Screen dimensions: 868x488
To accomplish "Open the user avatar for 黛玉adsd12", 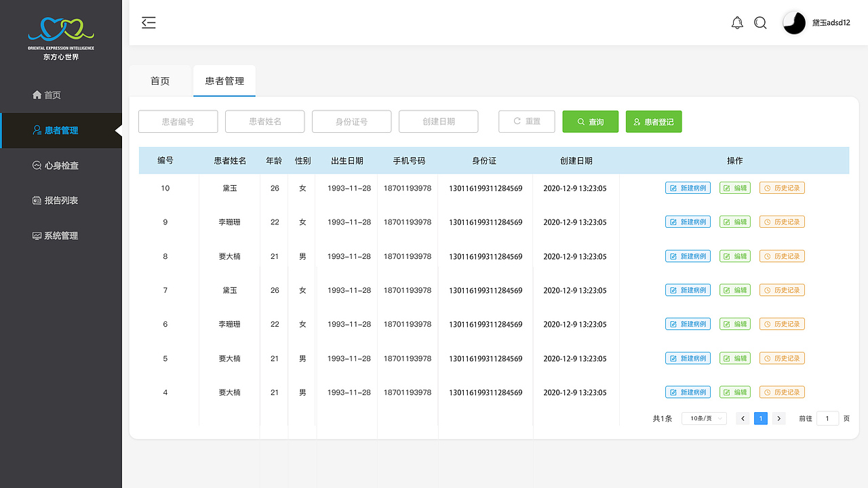I will (794, 23).
